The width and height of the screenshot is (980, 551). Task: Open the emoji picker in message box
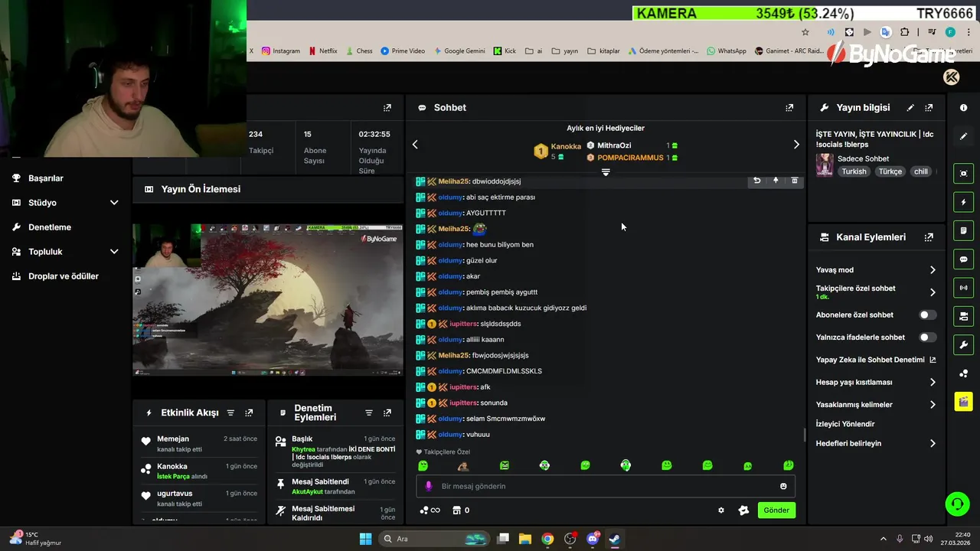point(783,486)
